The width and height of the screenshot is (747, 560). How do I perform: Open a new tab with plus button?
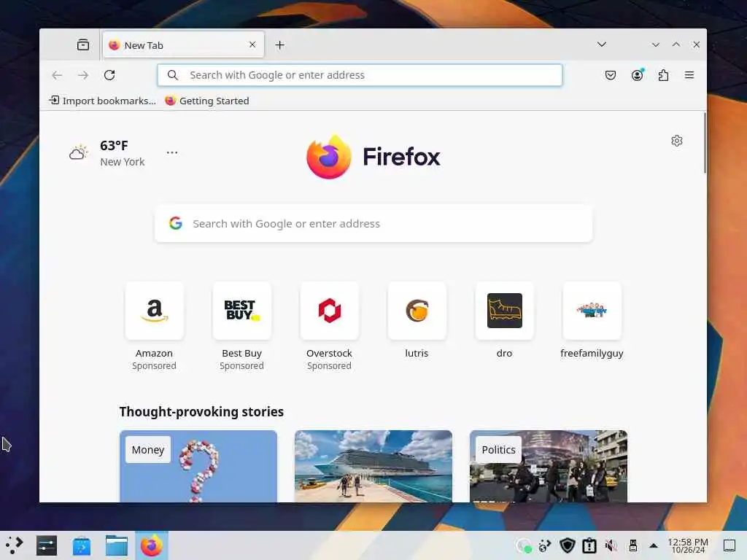tap(279, 44)
